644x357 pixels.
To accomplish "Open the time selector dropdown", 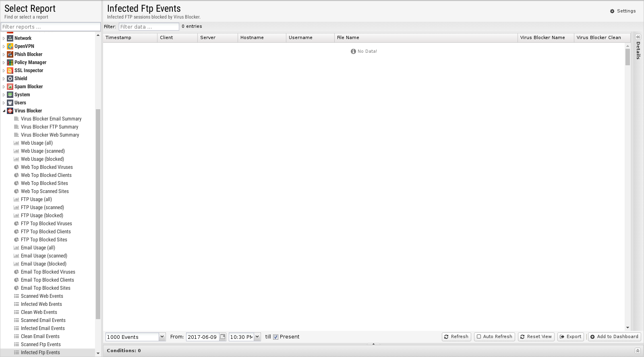I will (257, 337).
